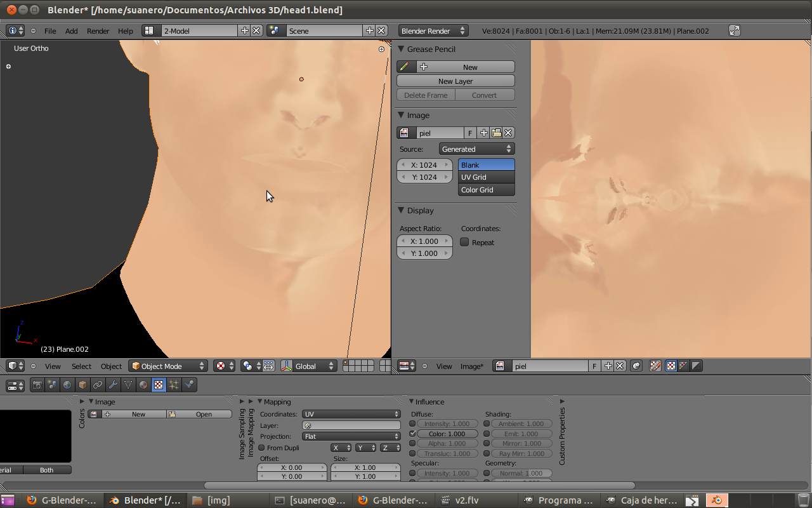Add a new screen layout
Screen dimensions: 812x508
point(244,30)
